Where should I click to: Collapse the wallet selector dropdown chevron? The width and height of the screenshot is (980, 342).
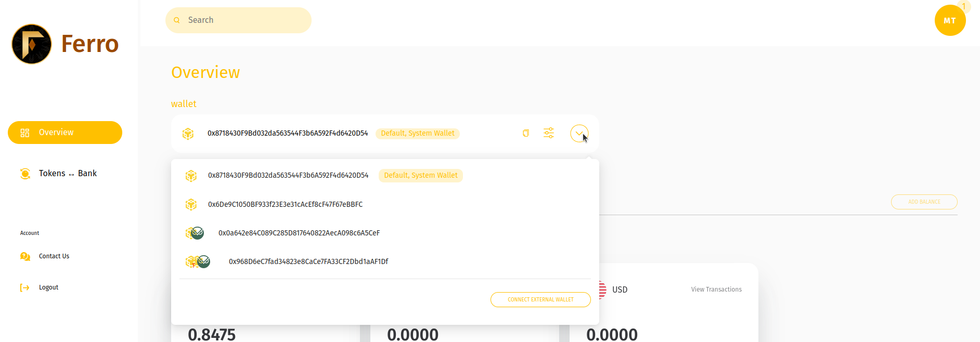point(579,134)
